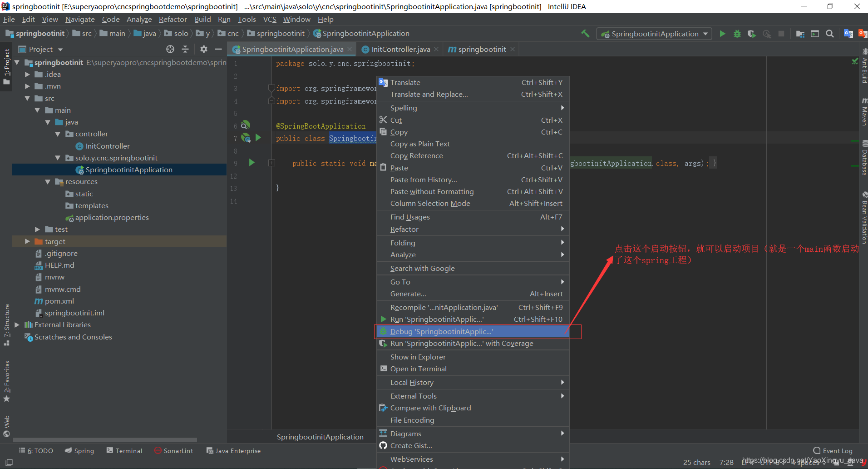Run with Coverage from the toolbar
Image resolution: width=868 pixels, height=469 pixels.
point(752,34)
